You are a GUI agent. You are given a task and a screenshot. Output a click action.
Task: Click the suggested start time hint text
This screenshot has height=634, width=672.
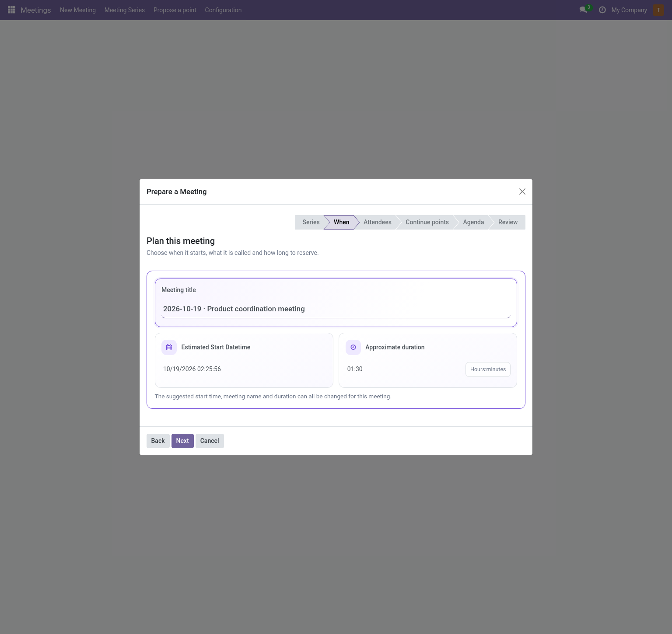point(273,397)
